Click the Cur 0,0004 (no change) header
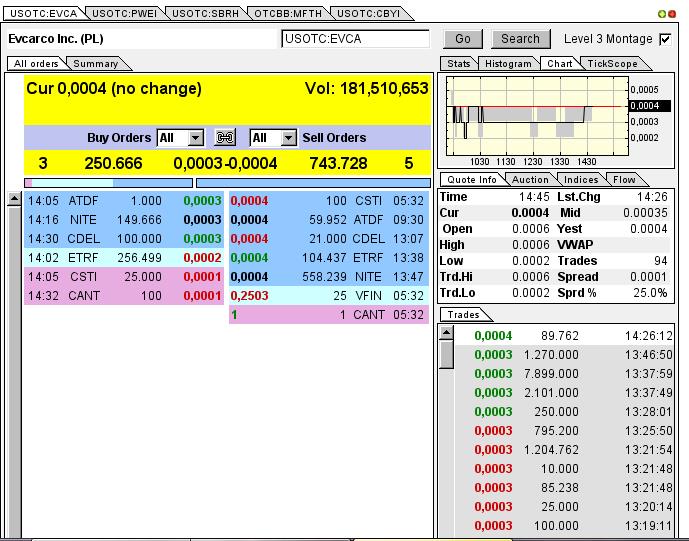The width and height of the screenshot is (689, 541). click(x=114, y=88)
